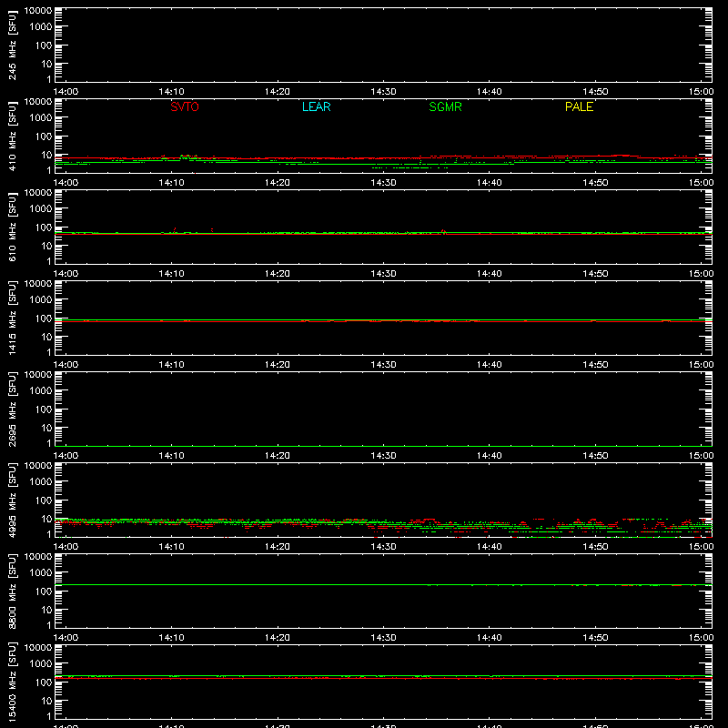Click the red SVTO station label
This screenshot has height=728, width=728.
185,106
